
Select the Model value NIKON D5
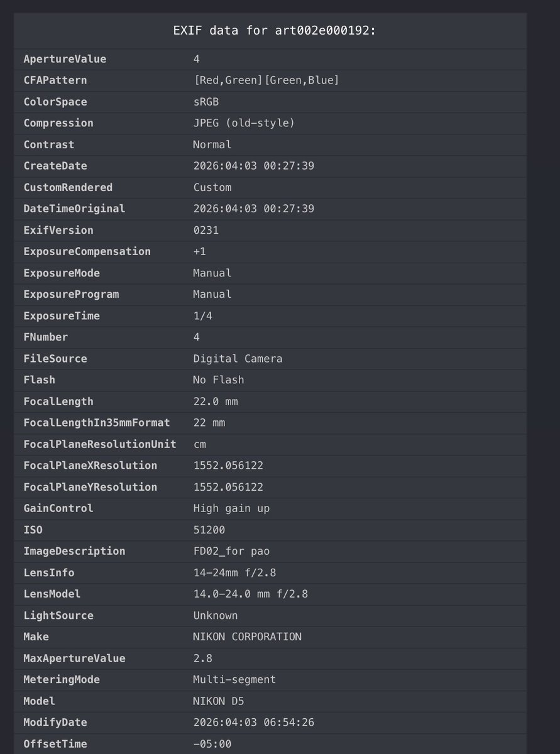tap(218, 701)
